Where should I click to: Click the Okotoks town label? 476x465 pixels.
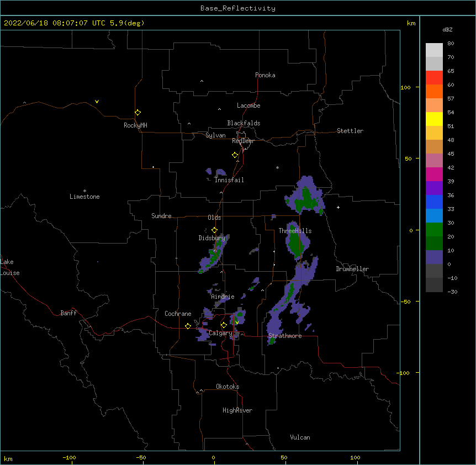point(228,387)
